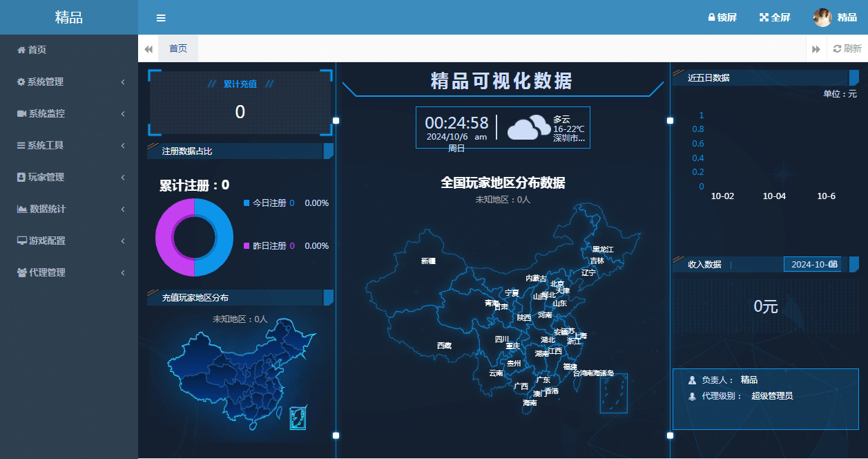The width and height of the screenshot is (868, 459).
Task: Click the tab scroll-left double arrow
Action: (x=148, y=49)
